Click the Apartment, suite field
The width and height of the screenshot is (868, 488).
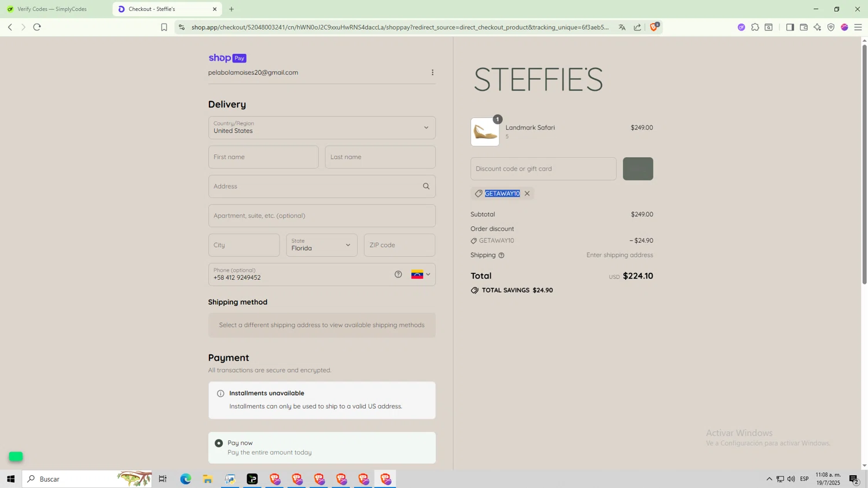tap(322, 216)
